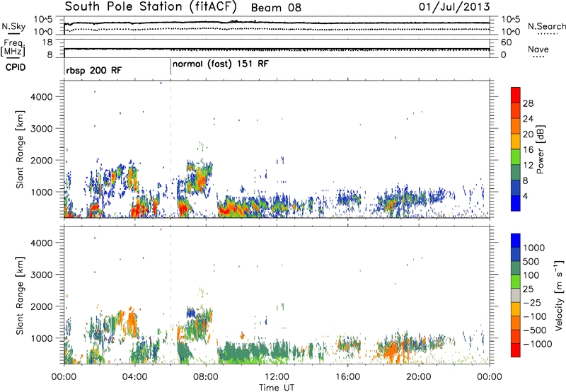
Task: Click the '18' tick on the frequency axis
Action: click(x=47, y=42)
